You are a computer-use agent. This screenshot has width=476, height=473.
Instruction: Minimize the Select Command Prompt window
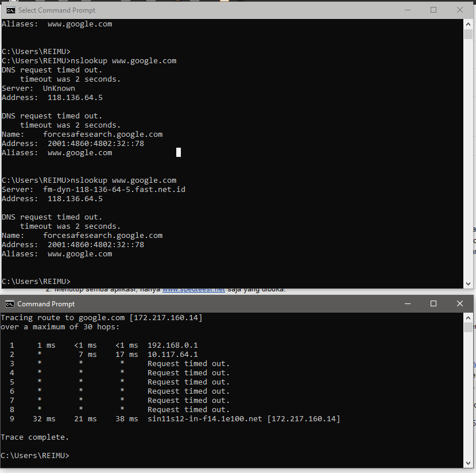click(407, 10)
